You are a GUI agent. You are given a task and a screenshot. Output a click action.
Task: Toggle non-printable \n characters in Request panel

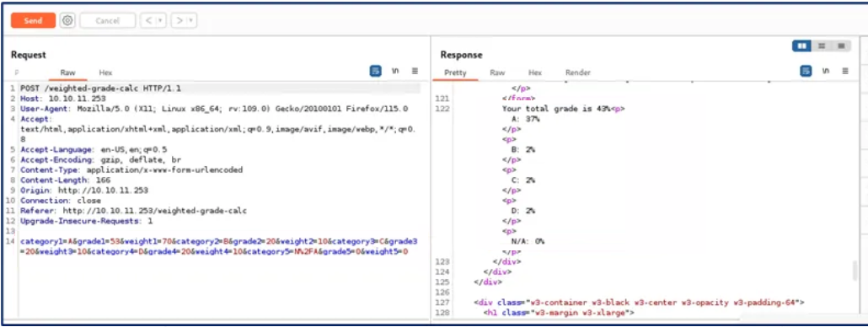point(395,71)
